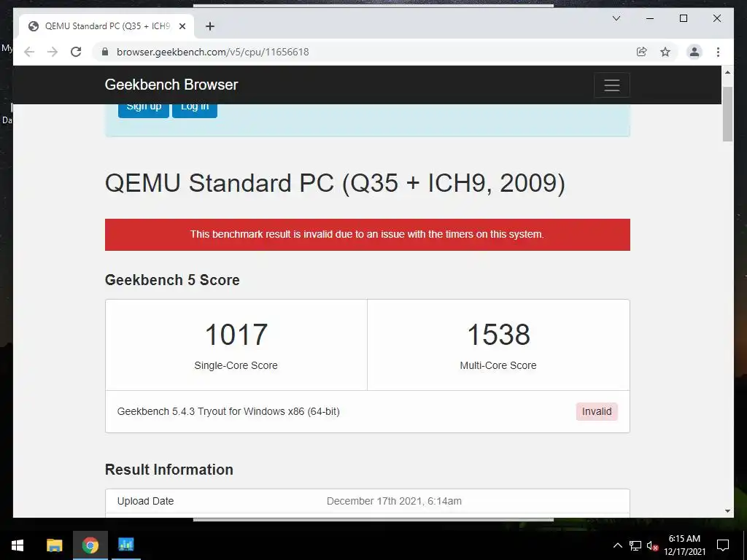The image size is (747, 560).
Task: Open taskbar clock and date
Action: point(684,545)
